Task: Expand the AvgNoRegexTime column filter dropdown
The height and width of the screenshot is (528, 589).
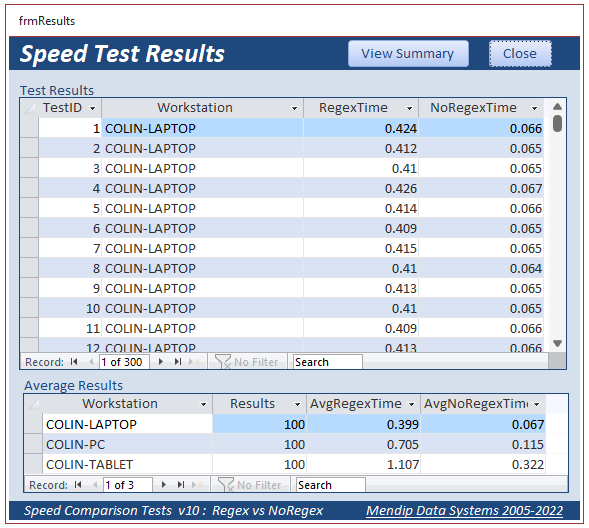Action: (x=536, y=404)
